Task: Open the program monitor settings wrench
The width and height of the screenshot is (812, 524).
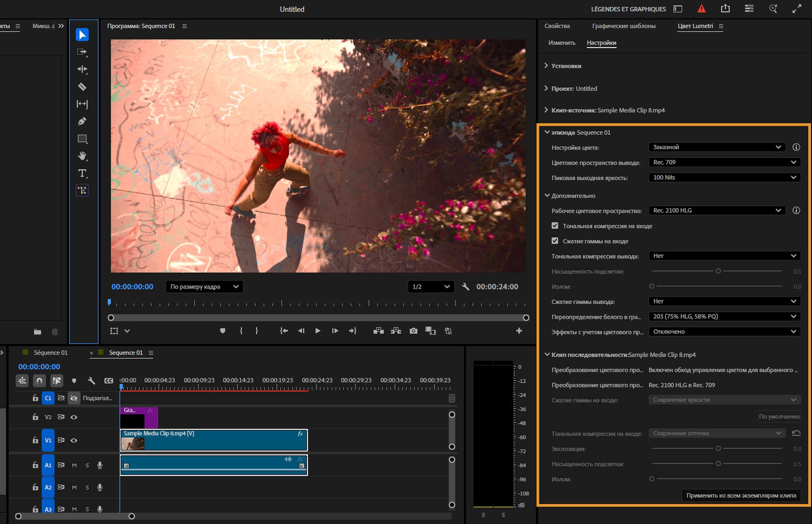Action: click(x=465, y=287)
